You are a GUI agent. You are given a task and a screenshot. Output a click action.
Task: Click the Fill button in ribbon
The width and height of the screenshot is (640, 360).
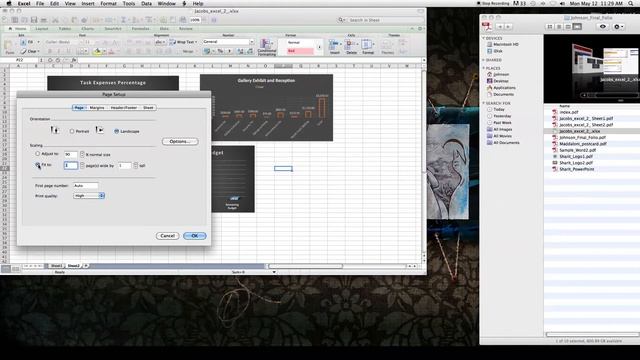coord(30,42)
